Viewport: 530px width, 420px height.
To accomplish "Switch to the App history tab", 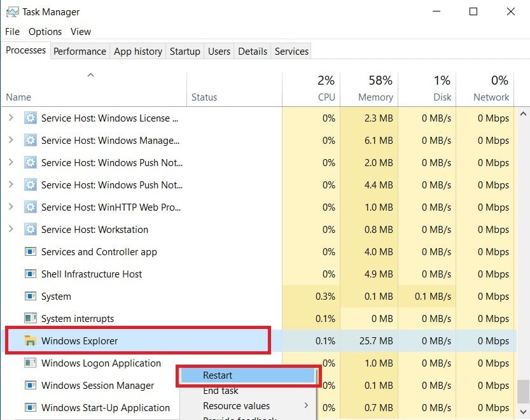I will [138, 52].
